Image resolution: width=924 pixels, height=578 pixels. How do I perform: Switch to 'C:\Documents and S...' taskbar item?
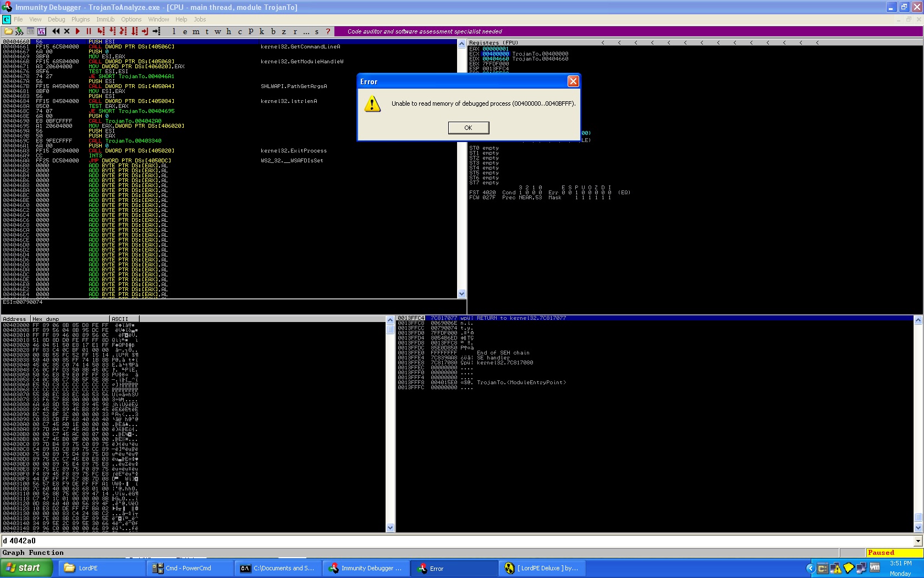[277, 568]
